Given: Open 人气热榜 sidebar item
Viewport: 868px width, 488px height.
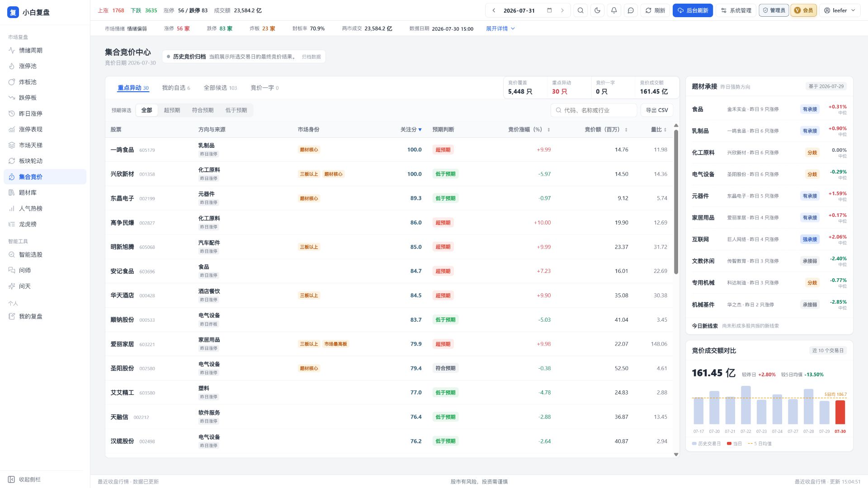Looking at the screenshot, I should coord(45,208).
